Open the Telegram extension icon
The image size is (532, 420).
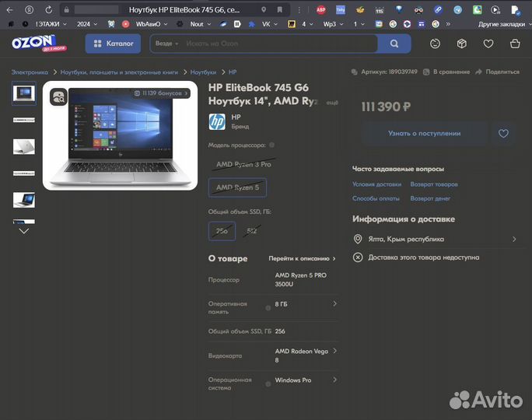pos(457,10)
